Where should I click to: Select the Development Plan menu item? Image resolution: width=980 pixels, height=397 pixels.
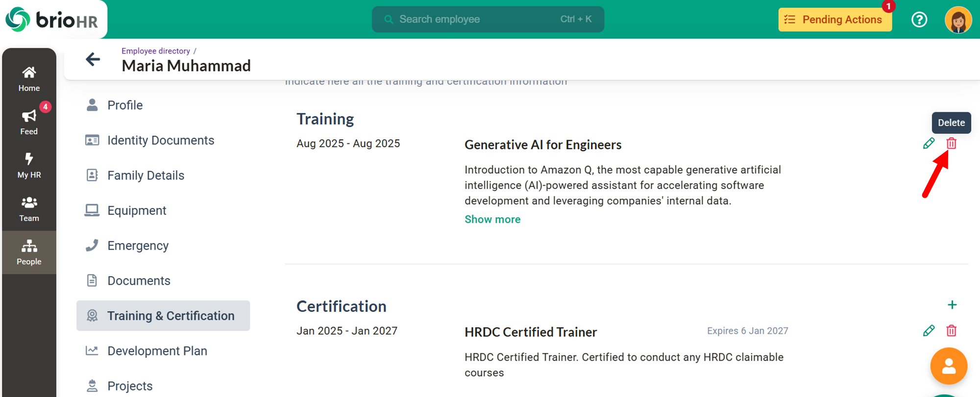157,351
